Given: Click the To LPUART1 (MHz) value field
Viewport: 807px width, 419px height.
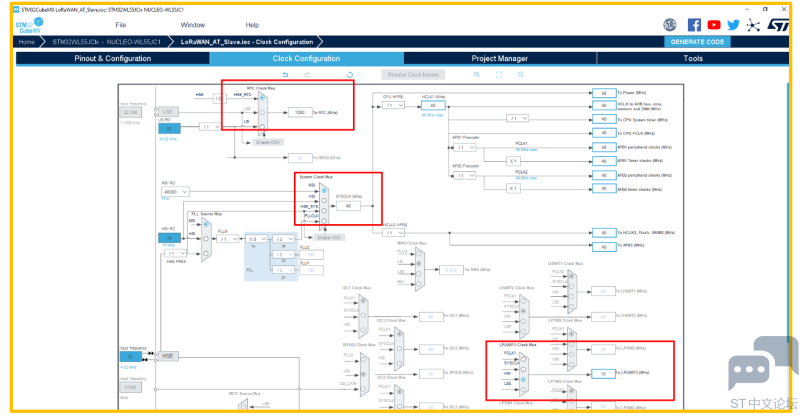Looking at the screenshot, I should pos(604,374).
